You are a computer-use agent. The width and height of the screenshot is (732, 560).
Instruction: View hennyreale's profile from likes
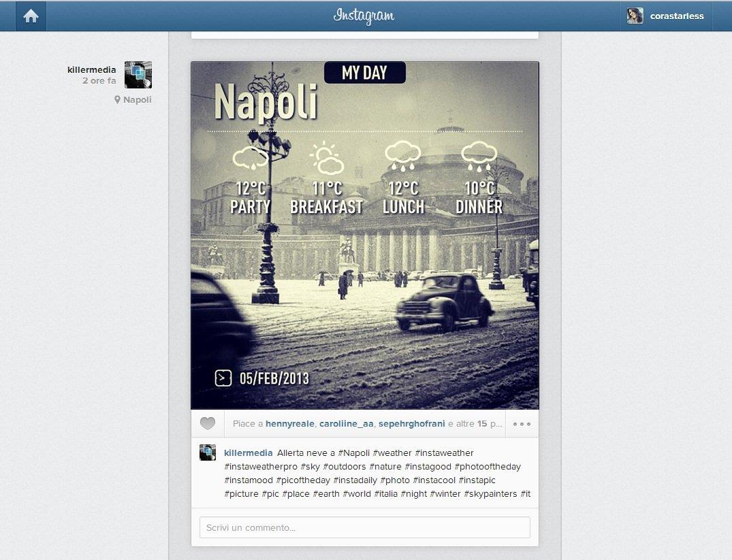pos(289,424)
